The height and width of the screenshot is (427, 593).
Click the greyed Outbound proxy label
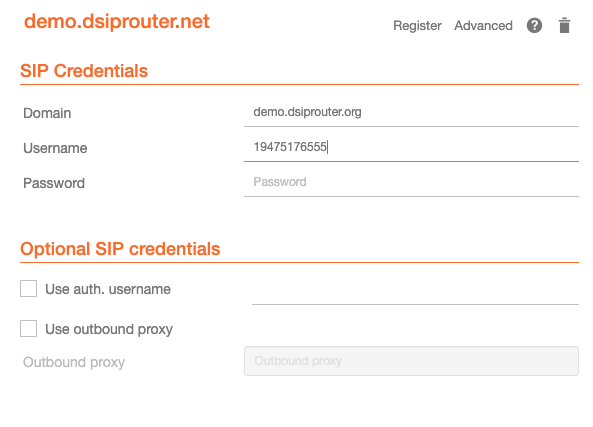(74, 362)
